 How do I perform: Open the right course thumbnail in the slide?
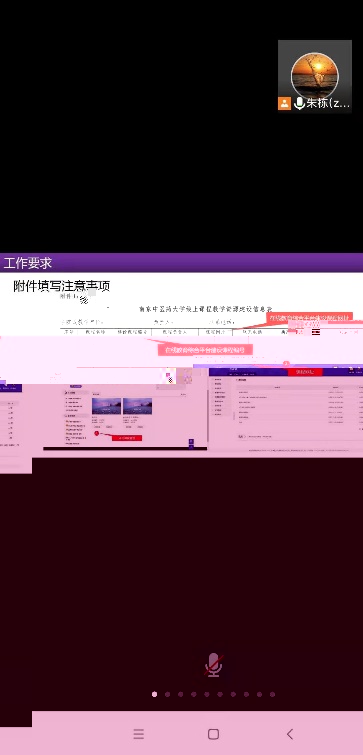point(138,406)
